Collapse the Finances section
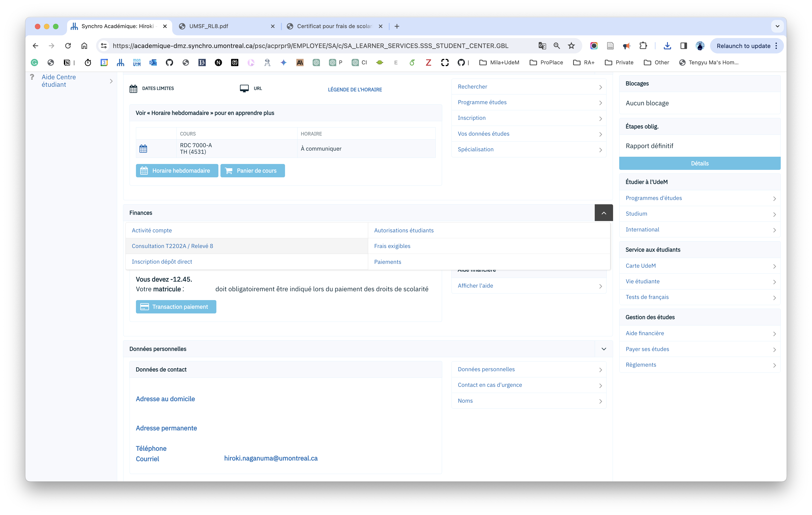Screen dimensions: 812x515 click(604, 213)
